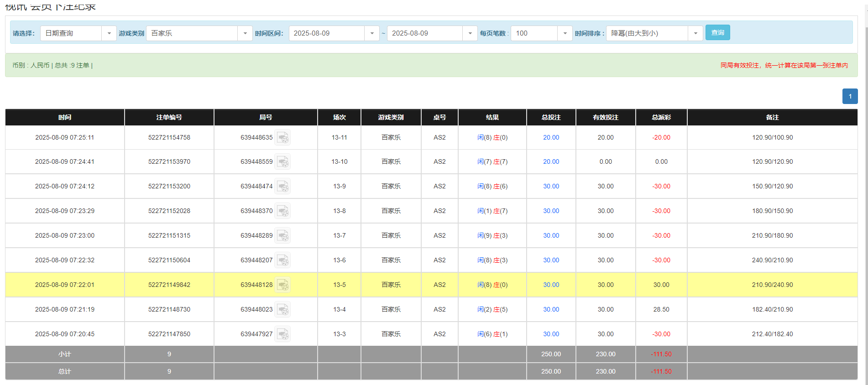
Task: Click the 闲(8) 庄(6) result for 13-9
Action: [492, 187]
